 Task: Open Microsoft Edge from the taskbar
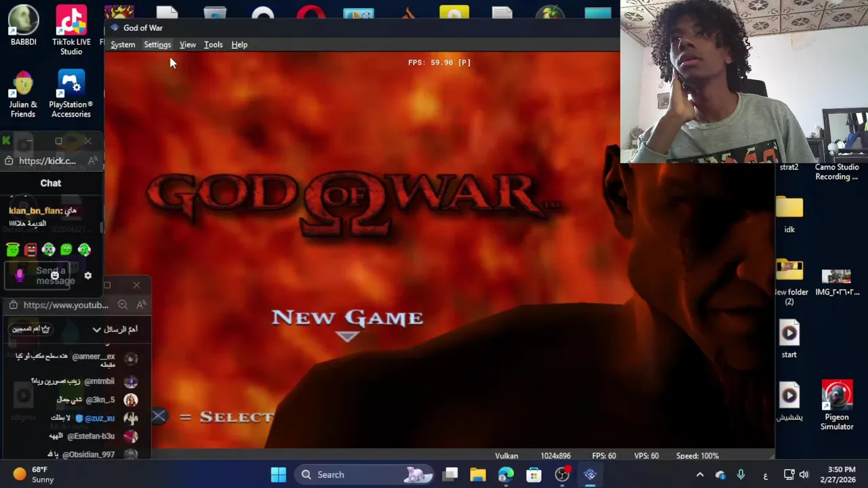click(506, 474)
